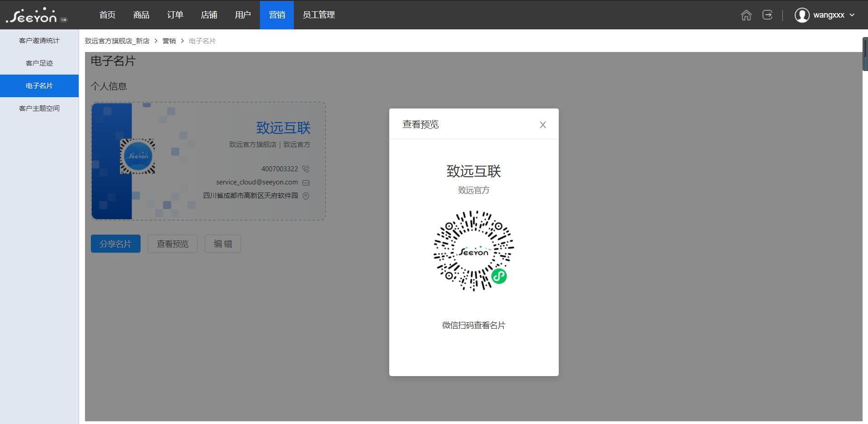Click the 分享名片 button

coord(116,244)
